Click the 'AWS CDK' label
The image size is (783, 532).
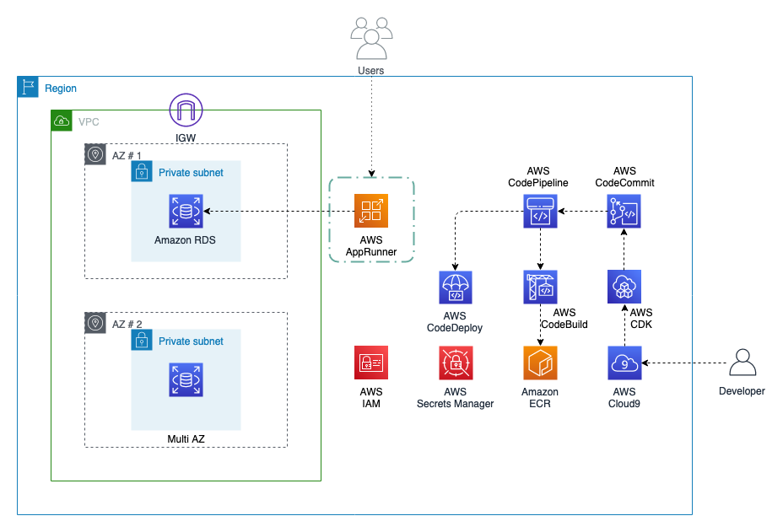click(641, 319)
